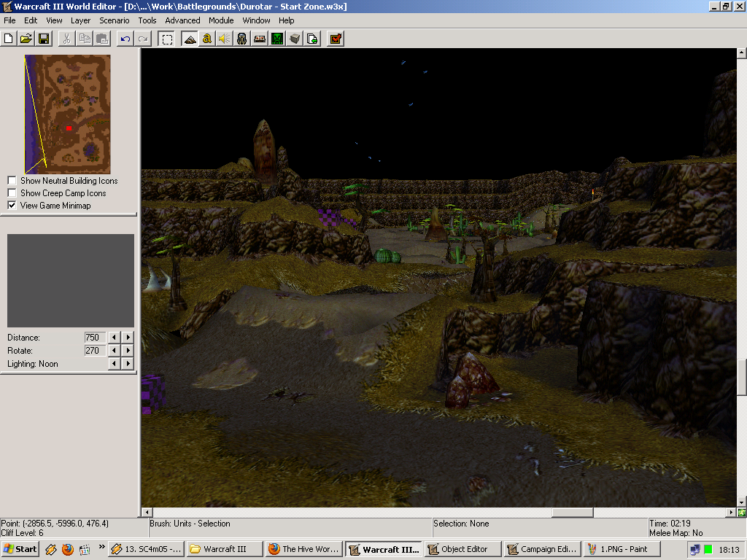Click the Distance input field
This screenshot has width=747, height=560.
(x=95, y=337)
